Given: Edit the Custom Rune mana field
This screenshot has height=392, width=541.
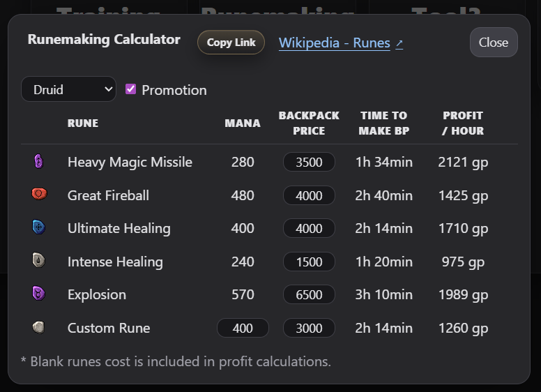Looking at the screenshot, I should (x=243, y=328).
